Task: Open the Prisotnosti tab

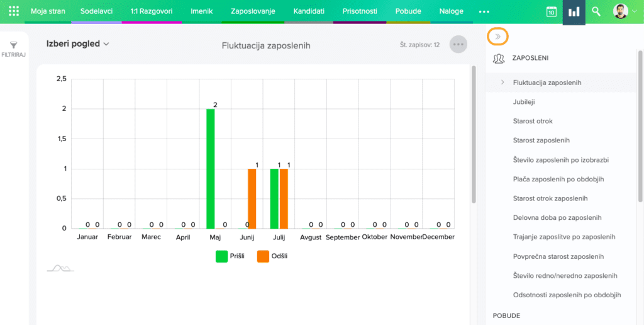Action: [x=359, y=11]
